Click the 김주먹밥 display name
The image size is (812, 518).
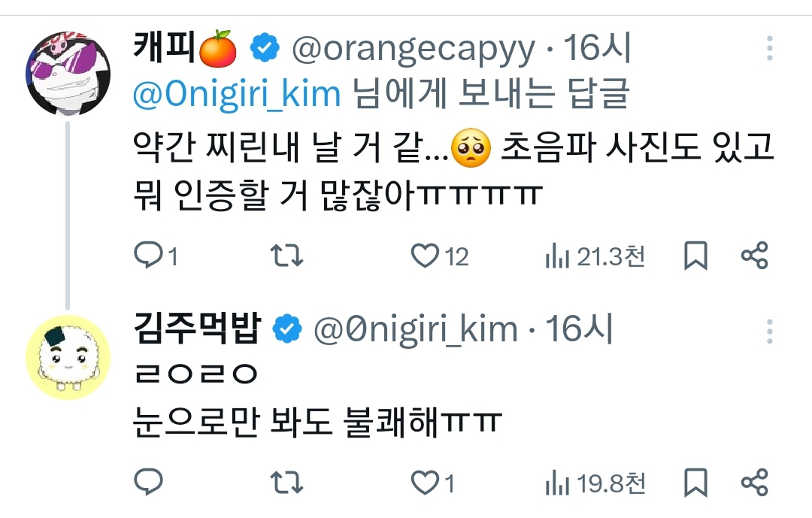197,329
